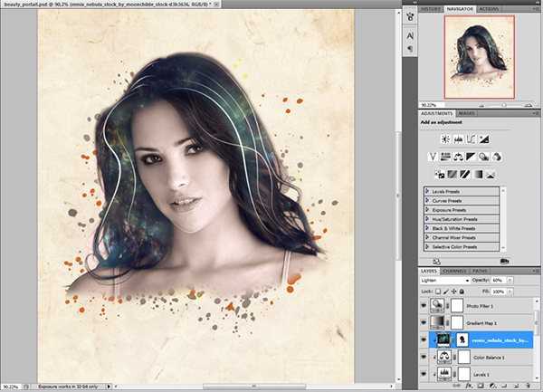The width and height of the screenshot is (543, 392).
Task: Add a Curves adjustment
Action: [471, 139]
